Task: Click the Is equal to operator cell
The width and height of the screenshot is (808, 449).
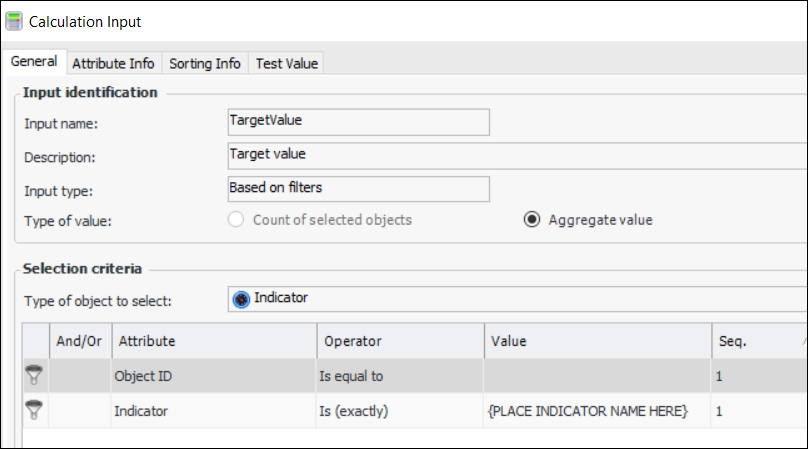Action: [400, 376]
